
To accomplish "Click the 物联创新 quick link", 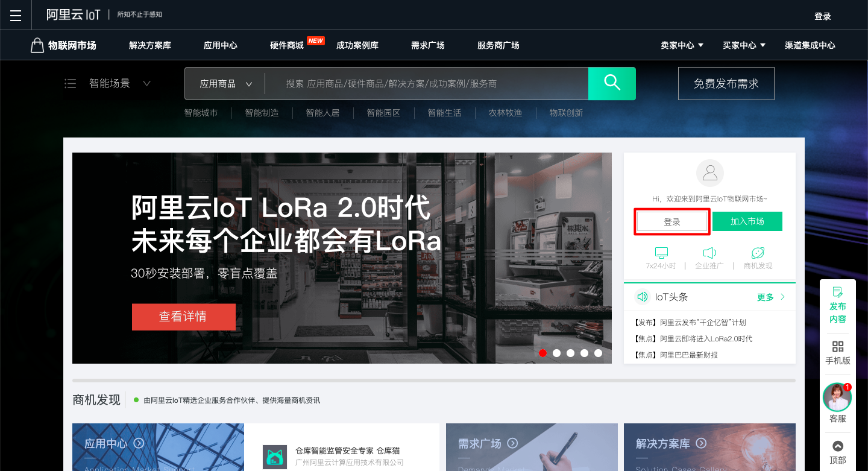I will tap(566, 113).
